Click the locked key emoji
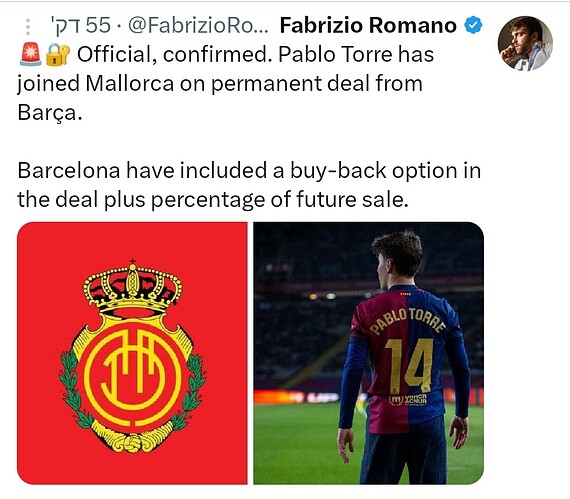The width and height of the screenshot is (570, 499). coord(58,55)
